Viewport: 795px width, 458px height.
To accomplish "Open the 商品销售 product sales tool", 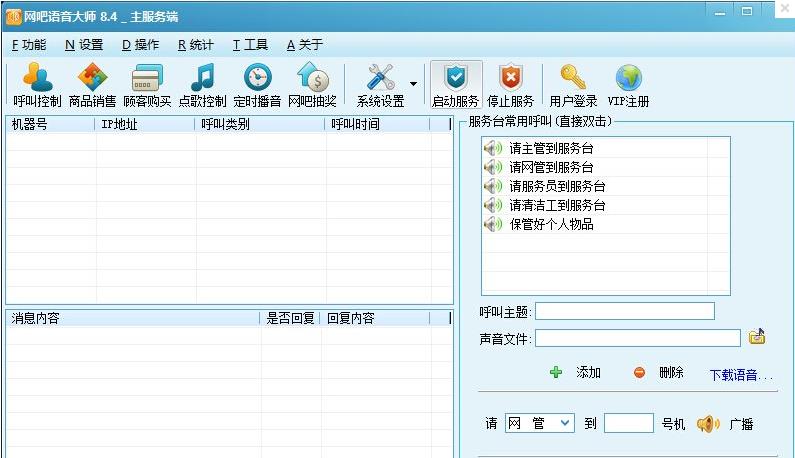I will pyautogui.click(x=92, y=85).
